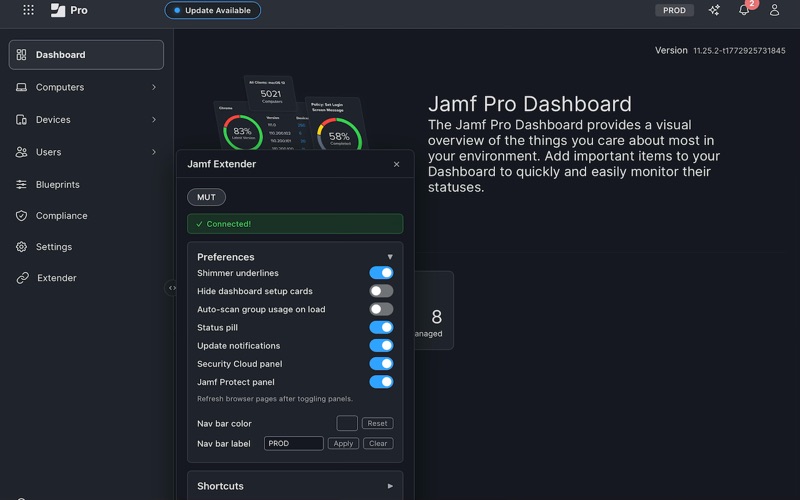Click the Devices icon in sidebar
800x500 pixels.
tap(21, 120)
